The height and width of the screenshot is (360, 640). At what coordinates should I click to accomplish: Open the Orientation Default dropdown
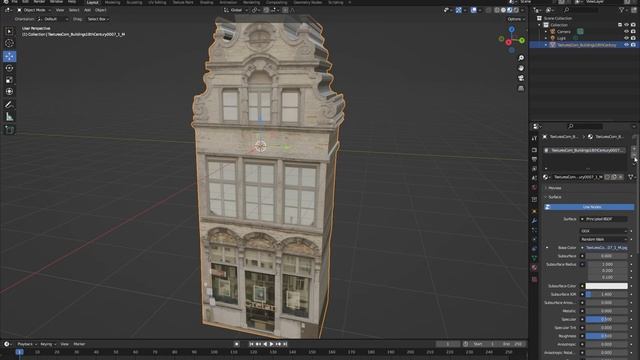click(53, 19)
